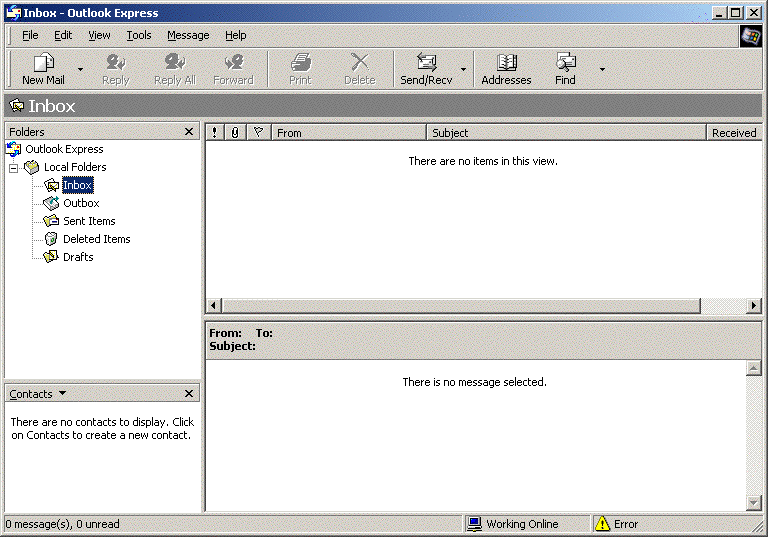
Task: Close the Contacts pane
Action: click(189, 393)
